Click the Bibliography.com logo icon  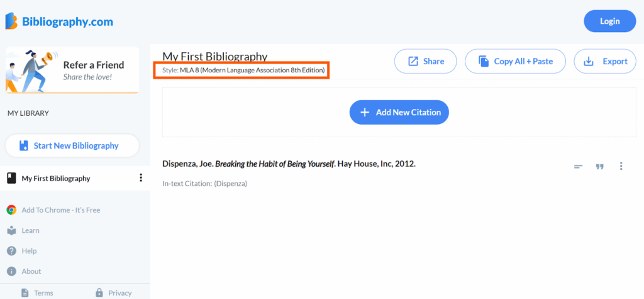click(x=11, y=21)
